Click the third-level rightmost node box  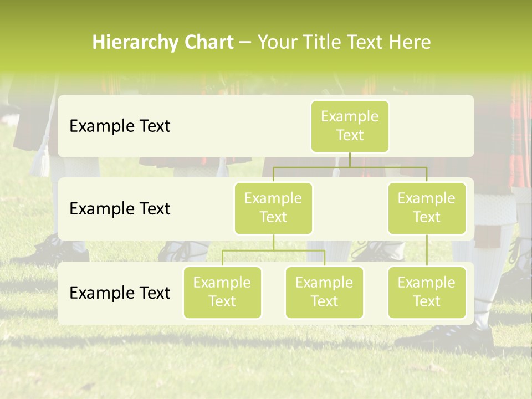(427, 292)
